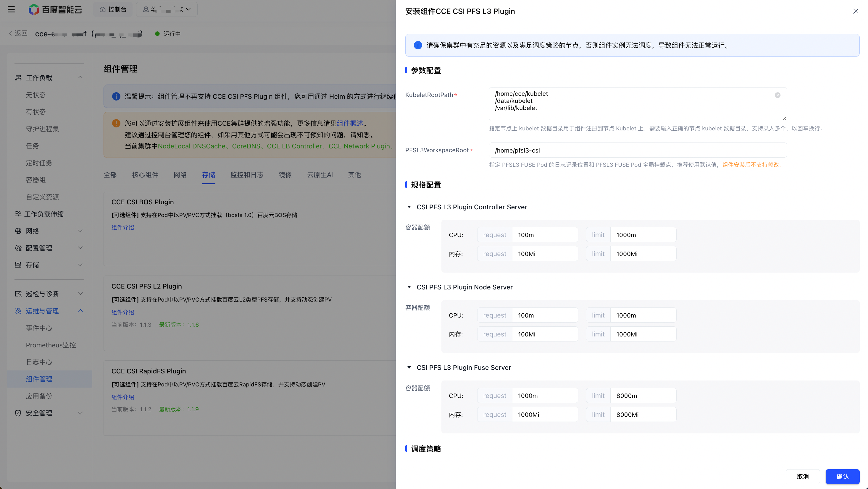The height and width of the screenshot is (489, 868).
Task: Click the 工作负载伸缩 scaling sidebar icon
Action: (18, 214)
